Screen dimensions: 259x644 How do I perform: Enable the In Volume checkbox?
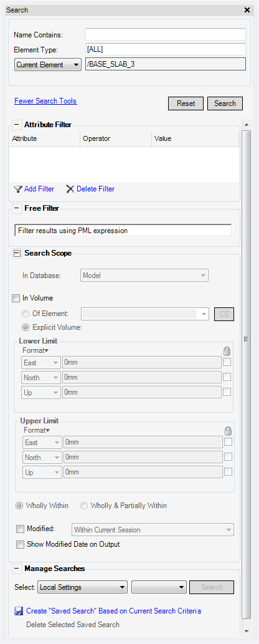[16, 298]
